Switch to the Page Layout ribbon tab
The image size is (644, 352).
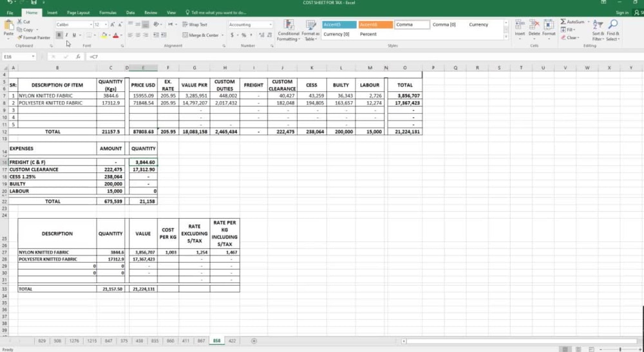coord(78,13)
